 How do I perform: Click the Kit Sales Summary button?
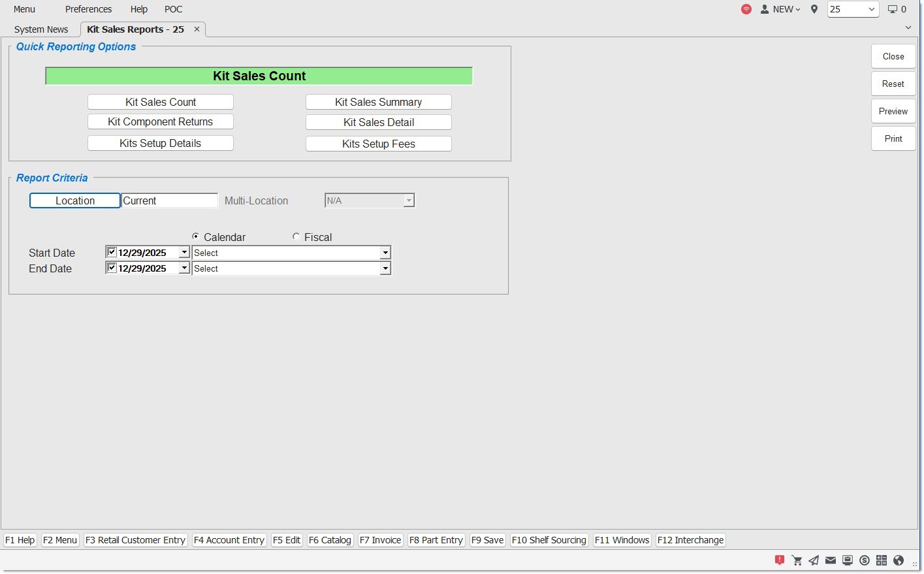click(x=378, y=102)
